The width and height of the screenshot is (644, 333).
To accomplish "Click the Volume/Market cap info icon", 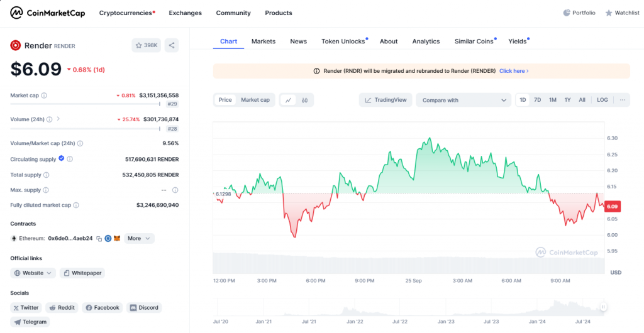I will [80, 143].
